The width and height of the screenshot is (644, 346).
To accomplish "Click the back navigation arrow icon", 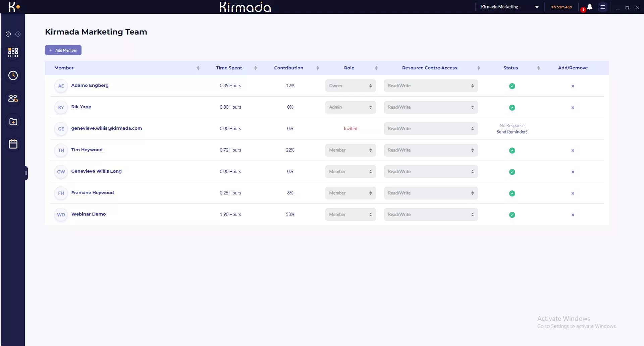I will pyautogui.click(x=8, y=34).
